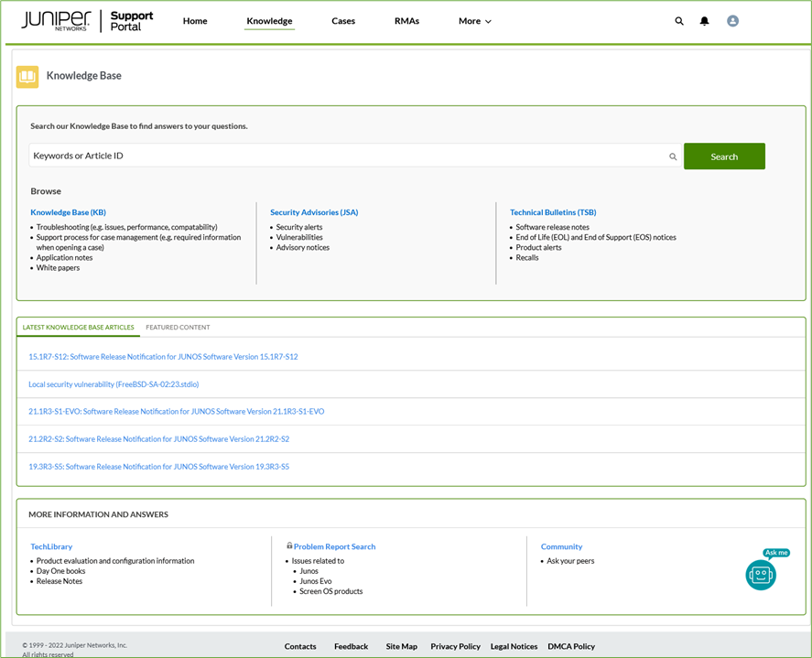Click the Keywords or Article ID search field
Viewport: 812px width, 658px height.
(275, 156)
